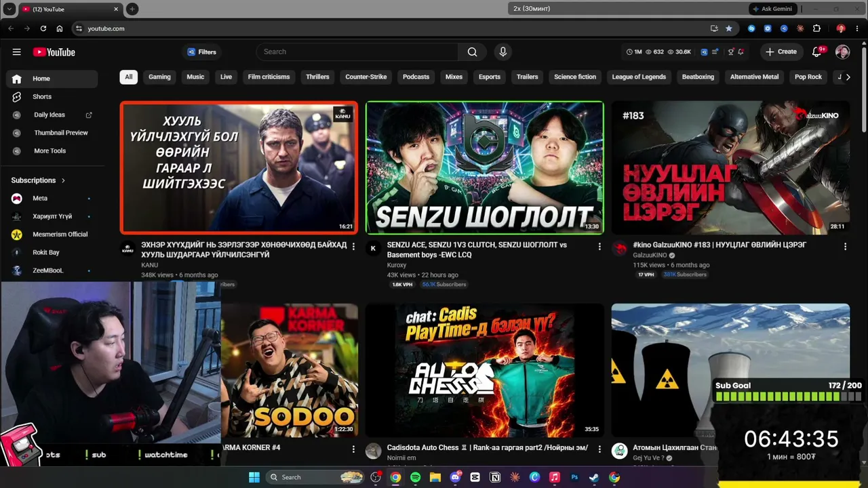Open options for Cadisdota Auto Chess video
The image size is (868, 488).
click(x=599, y=449)
